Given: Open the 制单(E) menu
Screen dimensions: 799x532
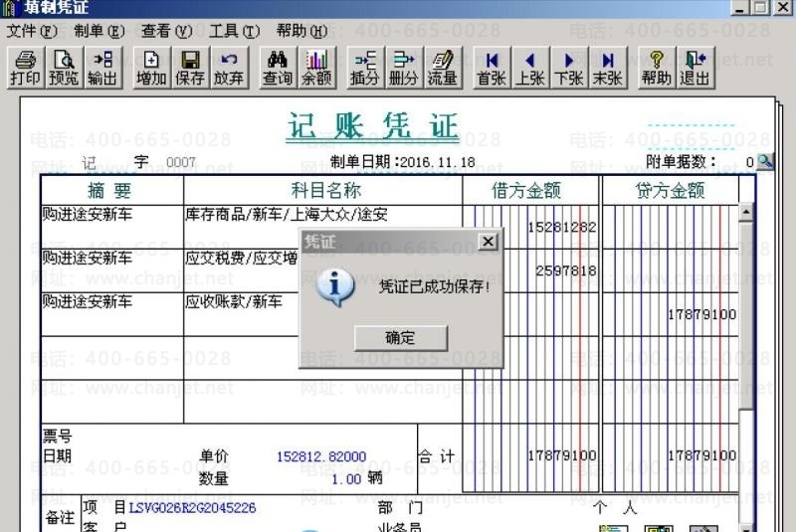Looking at the screenshot, I should click(x=100, y=31).
